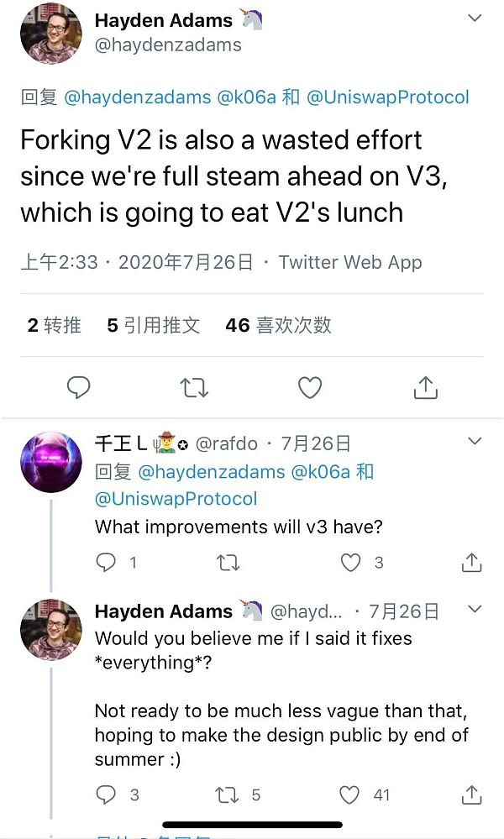The image size is (504, 839).
Task: Reply to the main Forking V2 tweet
Action: tap(78, 387)
